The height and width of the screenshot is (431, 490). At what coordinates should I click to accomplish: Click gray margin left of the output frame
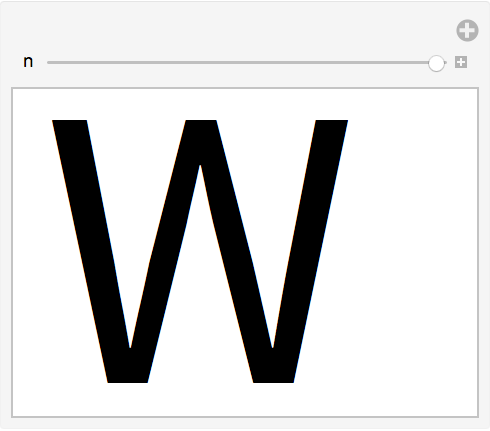pos(6,252)
